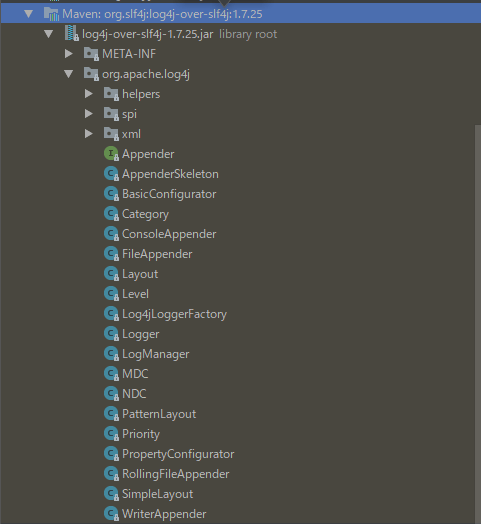Select the Log4jLoggerFactory class
Screen dimensions: 481x524
174,314
